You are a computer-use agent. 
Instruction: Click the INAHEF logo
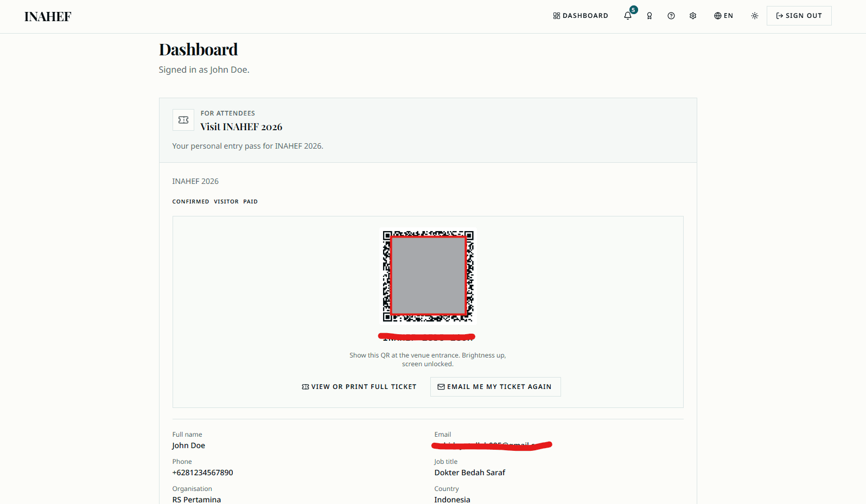pyautogui.click(x=48, y=17)
